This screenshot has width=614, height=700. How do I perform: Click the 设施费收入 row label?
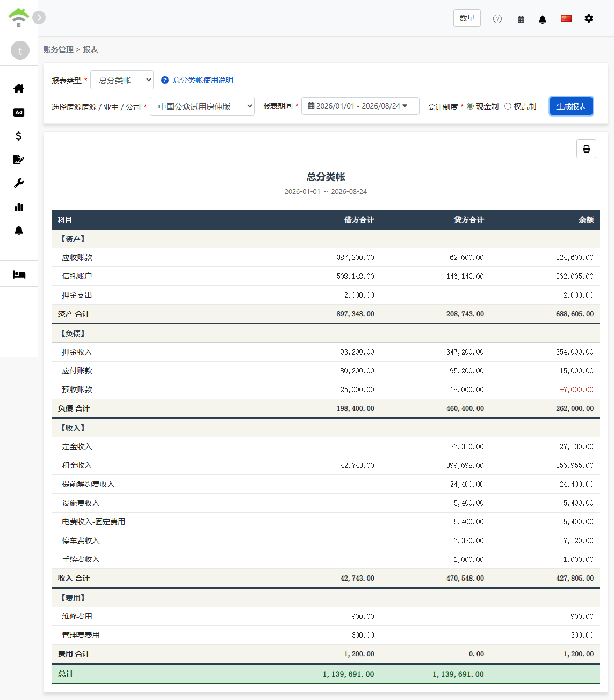click(81, 503)
